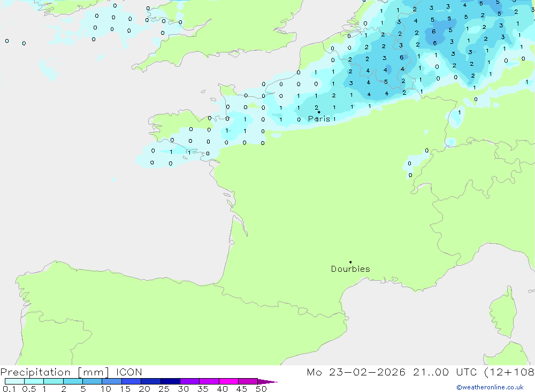Pick the 10–15 mm legend swatch
Viewport: 535px width, 392px height.
[112, 381]
